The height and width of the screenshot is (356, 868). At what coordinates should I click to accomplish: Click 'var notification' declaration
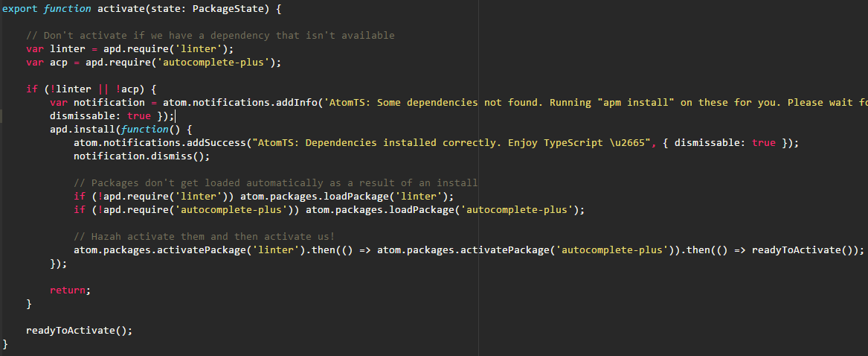coord(97,103)
